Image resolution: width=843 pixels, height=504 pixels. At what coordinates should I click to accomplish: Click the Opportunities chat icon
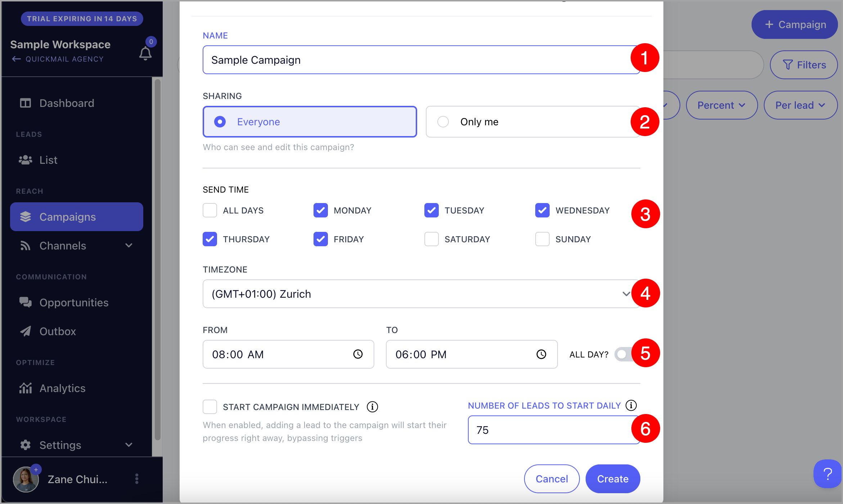tap(25, 302)
